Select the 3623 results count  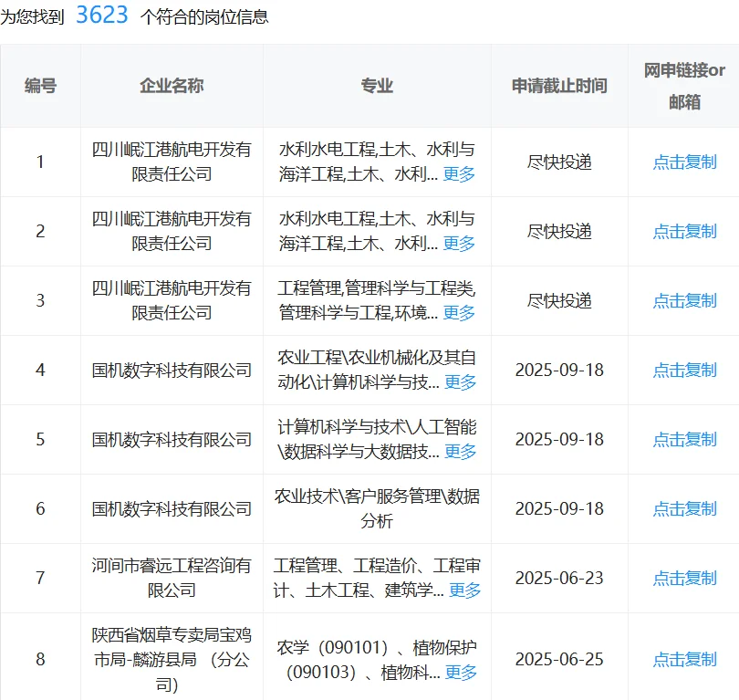pos(102,15)
